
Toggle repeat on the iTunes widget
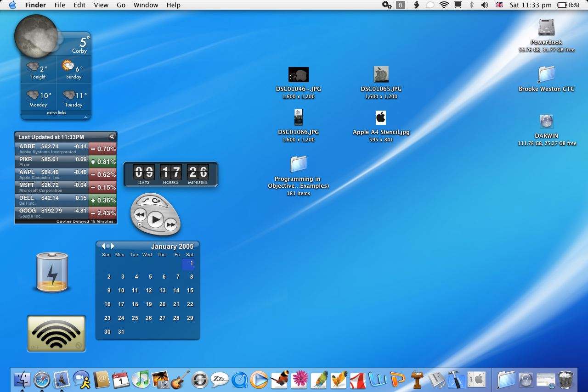tap(156, 200)
